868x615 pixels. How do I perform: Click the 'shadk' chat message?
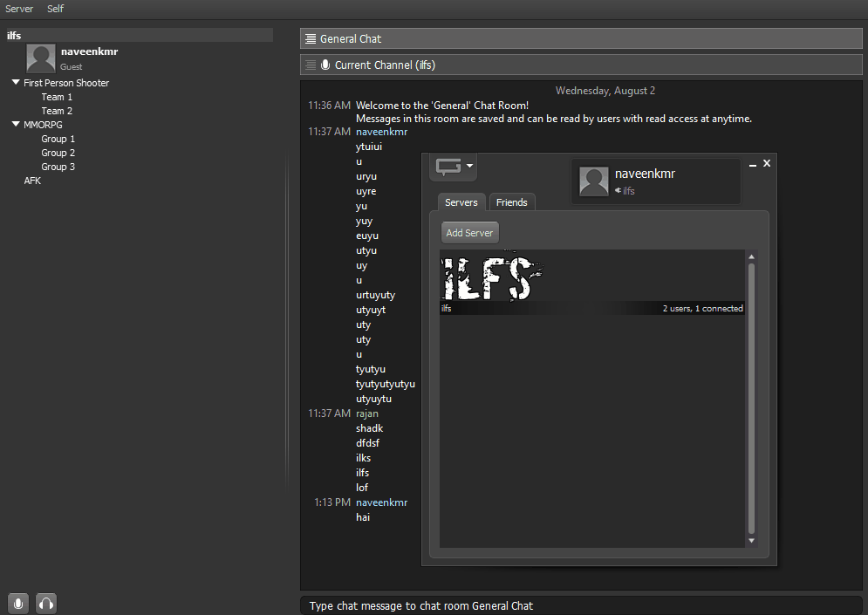coord(369,428)
